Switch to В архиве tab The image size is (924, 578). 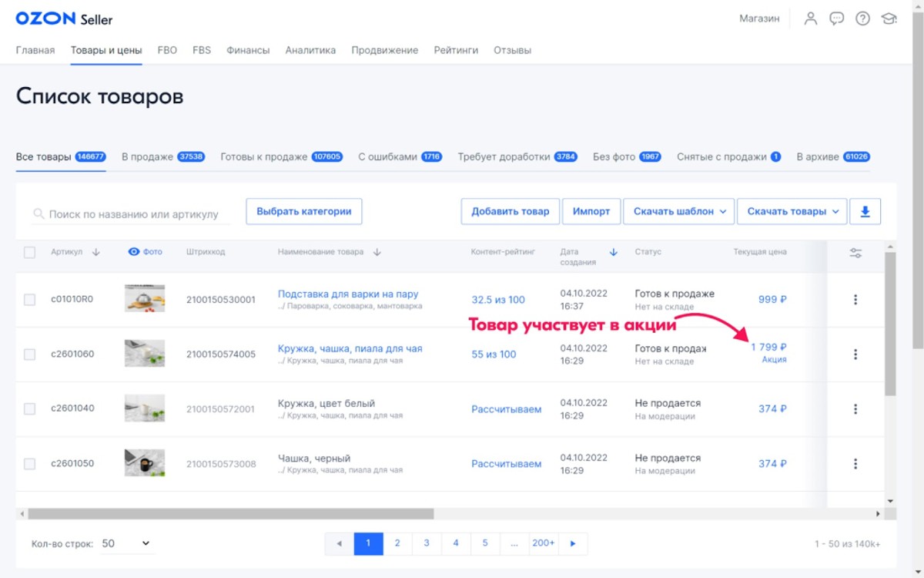pyautogui.click(x=833, y=156)
